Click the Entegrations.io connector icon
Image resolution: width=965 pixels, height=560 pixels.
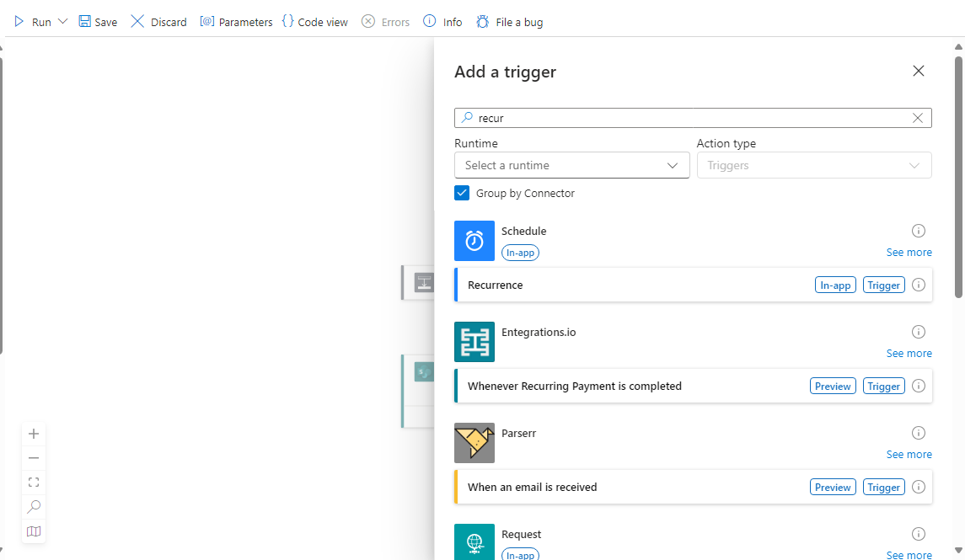click(x=474, y=342)
